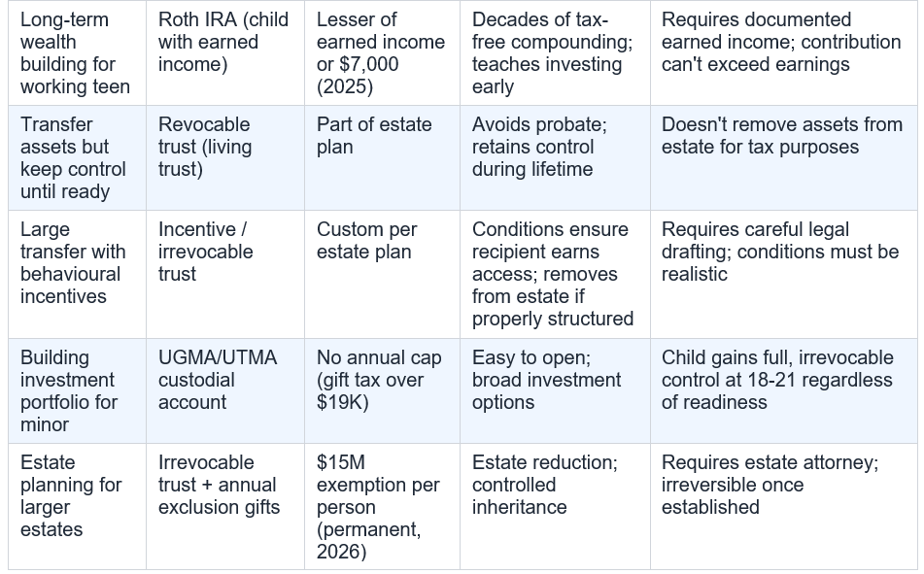Select the 'Child gains full, irrevocable control' cell

tap(784, 391)
